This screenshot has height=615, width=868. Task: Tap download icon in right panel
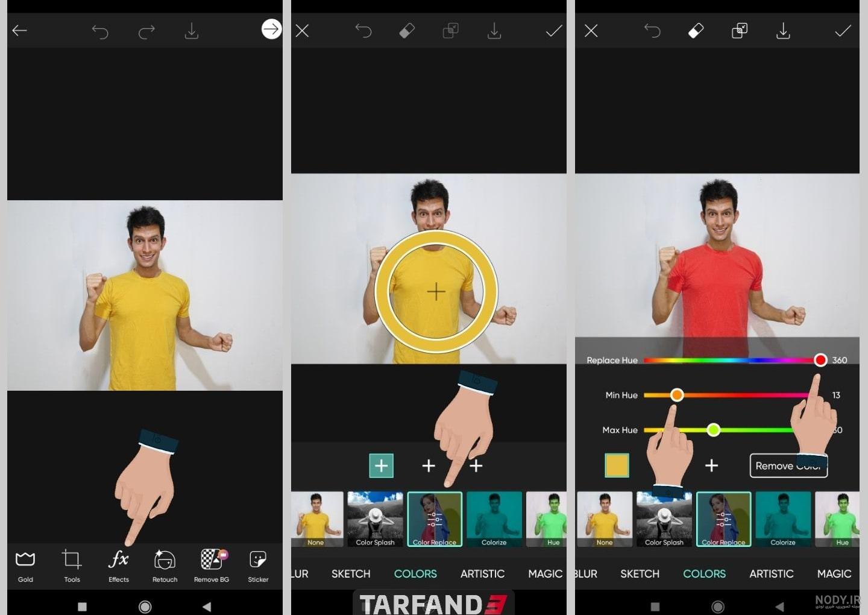point(783,31)
